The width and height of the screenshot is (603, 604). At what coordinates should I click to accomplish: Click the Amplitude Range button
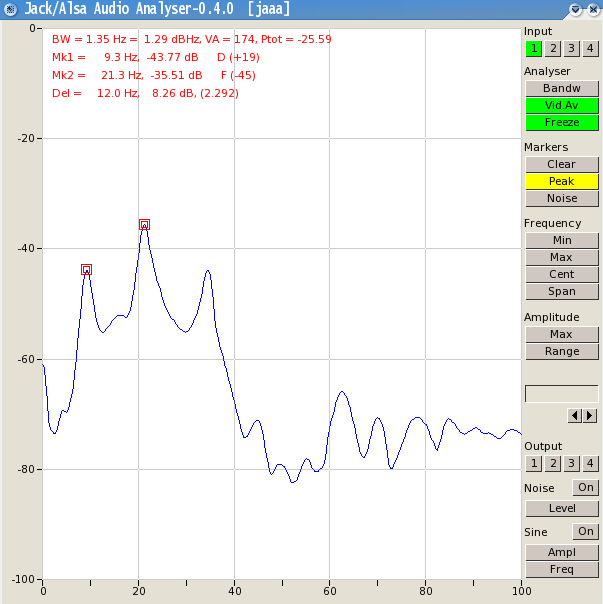click(562, 351)
